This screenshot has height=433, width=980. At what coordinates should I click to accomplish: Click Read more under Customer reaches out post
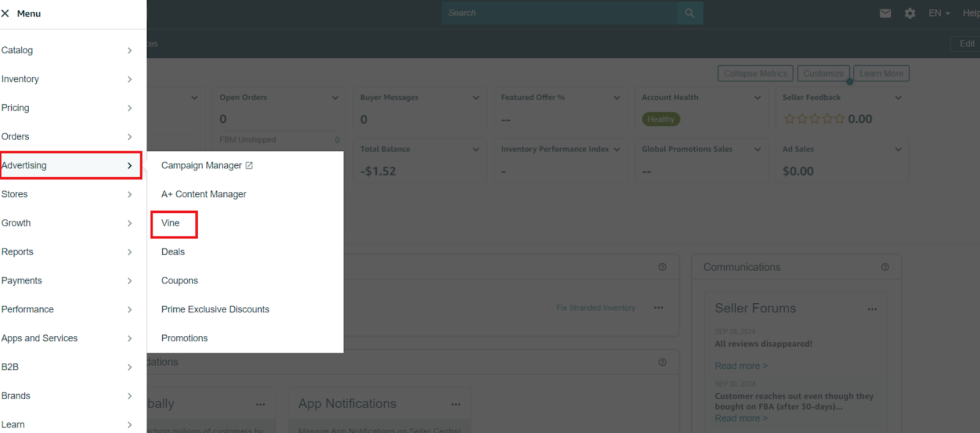[741, 418]
